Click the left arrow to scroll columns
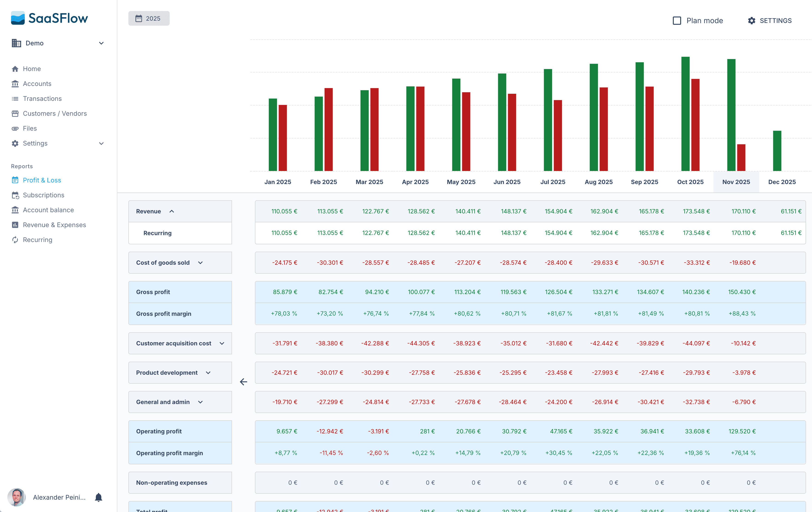The width and height of the screenshot is (812, 512). coord(243,382)
